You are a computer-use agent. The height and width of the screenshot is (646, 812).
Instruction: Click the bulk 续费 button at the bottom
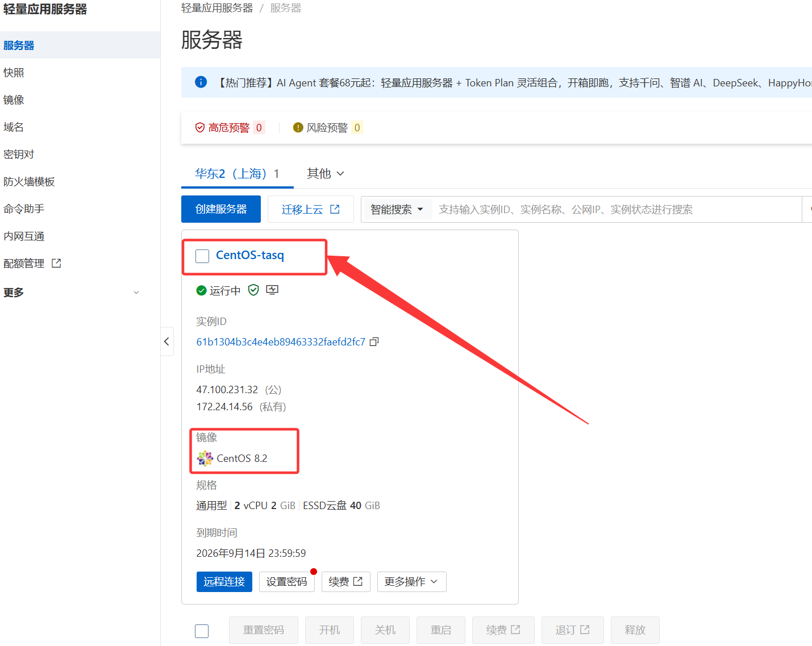(x=503, y=630)
